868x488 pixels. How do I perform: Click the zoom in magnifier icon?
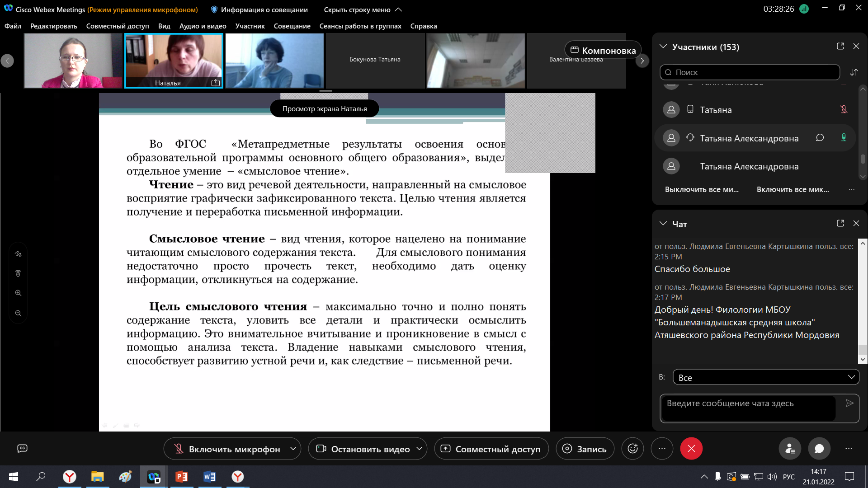pos(18,293)
